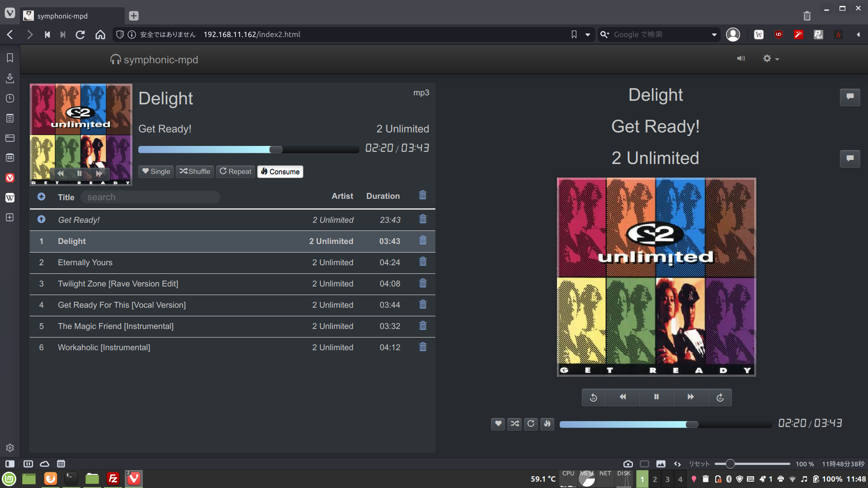Click the large Get Ready album cover
The width and height of the screenshot is (868, 488).
click(656, 277)
